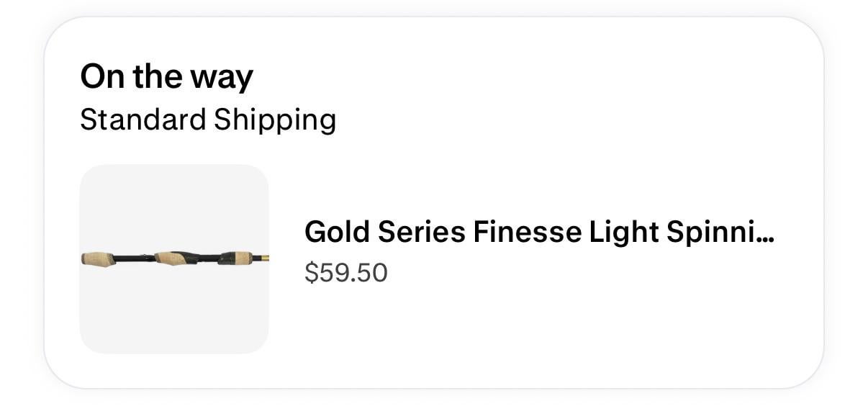
Task: Tap the word "Standard" in the shipping line
Action: pos(143,120)
